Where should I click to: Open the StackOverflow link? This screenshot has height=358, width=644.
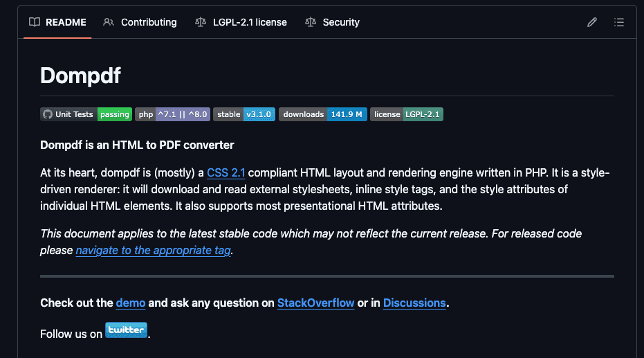click(316, 303)
